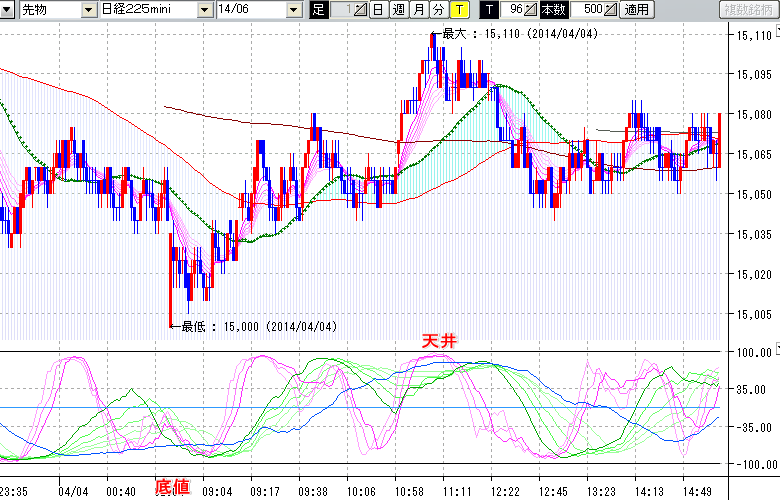Adjust the 96 value spinner
Viewport: 780px width, 500px height.
tap(531, 10)
